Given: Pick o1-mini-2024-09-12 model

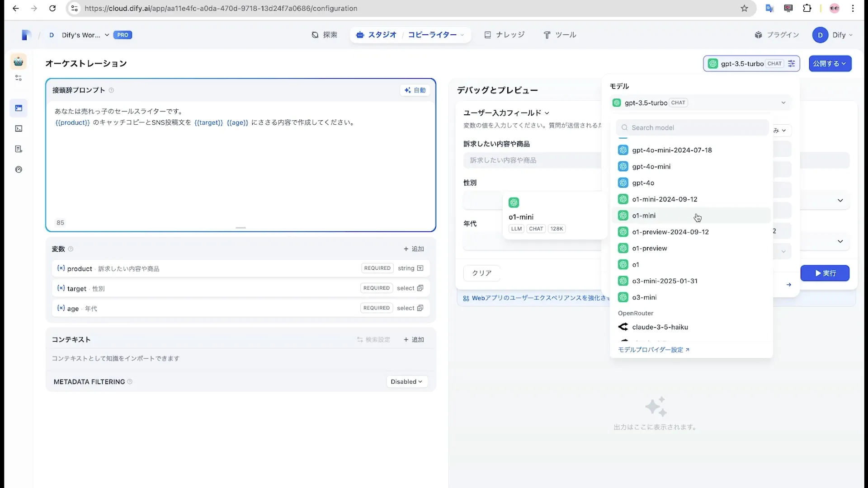Looking at the screenshot, I should pos(691,199).
